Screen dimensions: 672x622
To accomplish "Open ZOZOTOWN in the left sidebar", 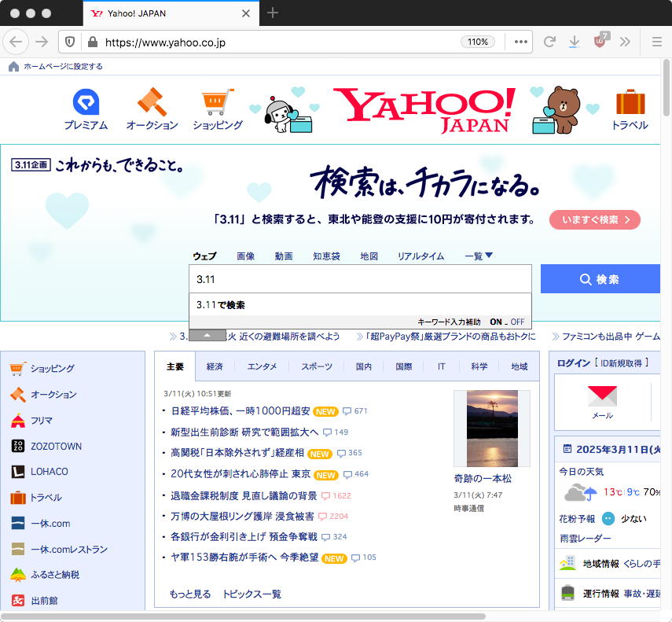I will click(56, 446).
